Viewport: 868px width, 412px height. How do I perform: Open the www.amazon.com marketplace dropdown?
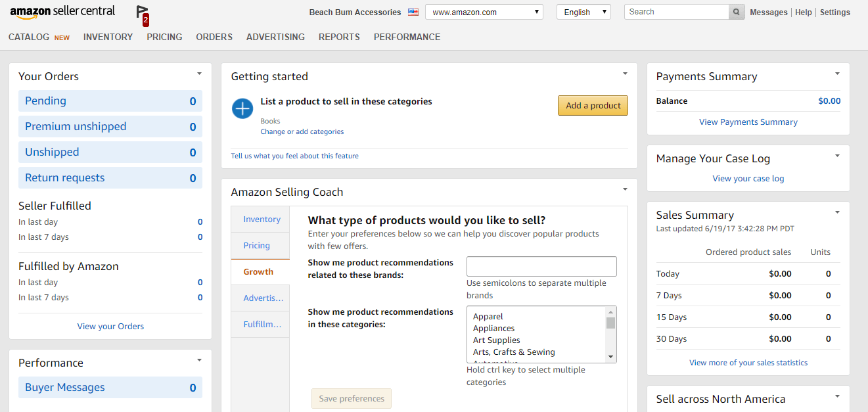click(484, 12)
